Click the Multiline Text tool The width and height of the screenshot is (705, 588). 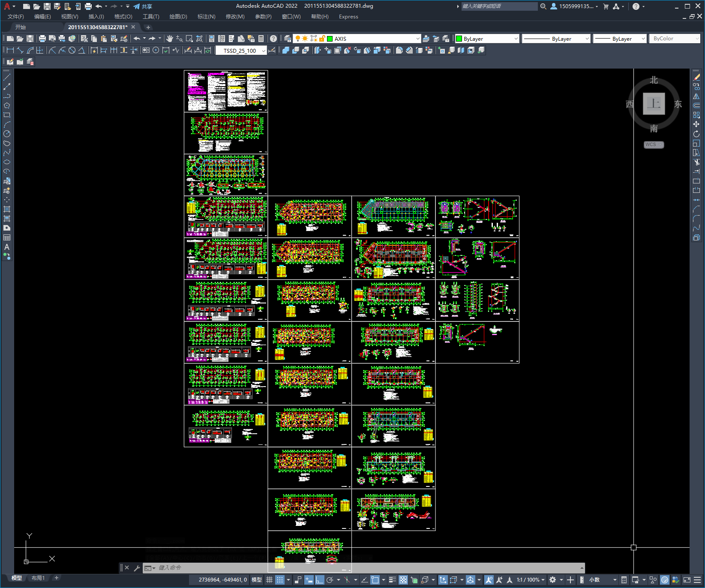pos(7,247)
